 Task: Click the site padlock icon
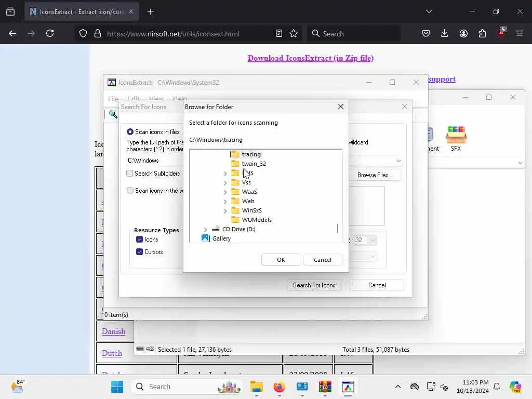point(98,34)
